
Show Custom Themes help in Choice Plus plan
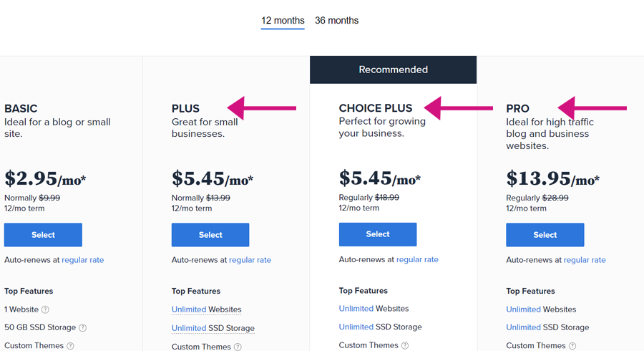point(405,345)
